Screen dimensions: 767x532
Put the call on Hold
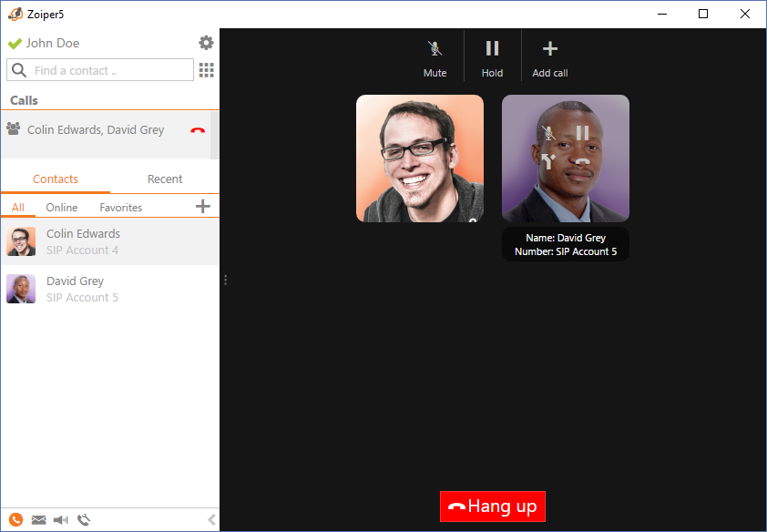click(x=492, y=56)
